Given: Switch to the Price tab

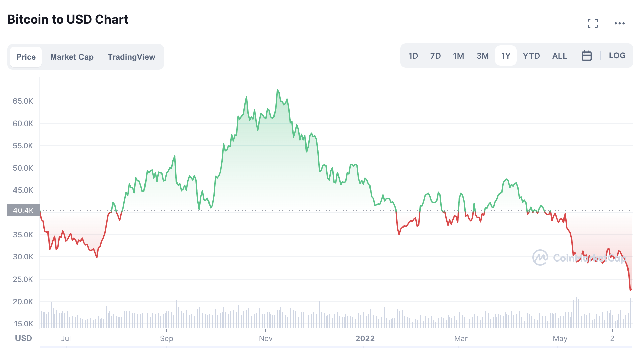Looking at the screenshot, I should [x=26, y=57].
